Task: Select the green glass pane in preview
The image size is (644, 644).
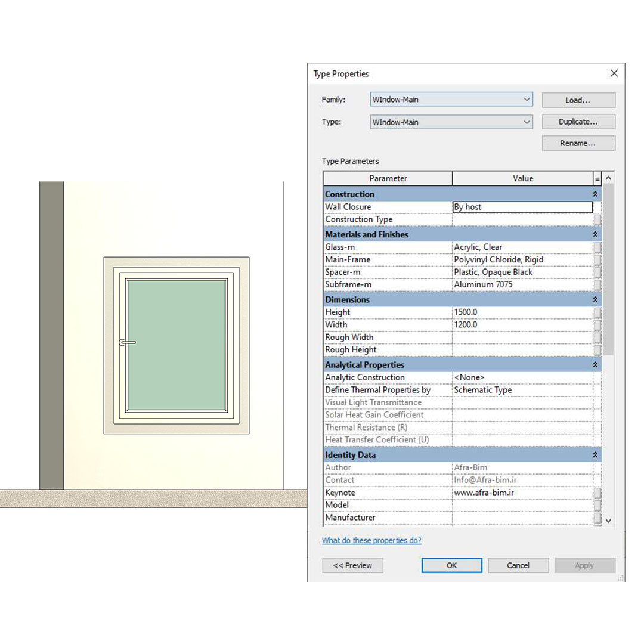Action: [x=177, y=346]
